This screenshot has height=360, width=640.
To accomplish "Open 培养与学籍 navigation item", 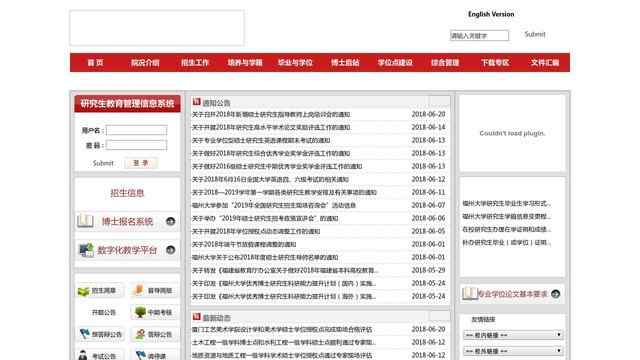I will [x=245, y=62].
